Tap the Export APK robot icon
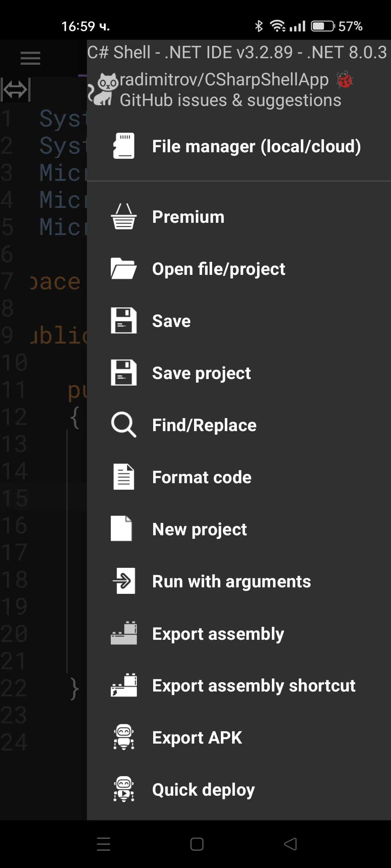The width and height of the screenshot is (391, 868). [123, 737]
